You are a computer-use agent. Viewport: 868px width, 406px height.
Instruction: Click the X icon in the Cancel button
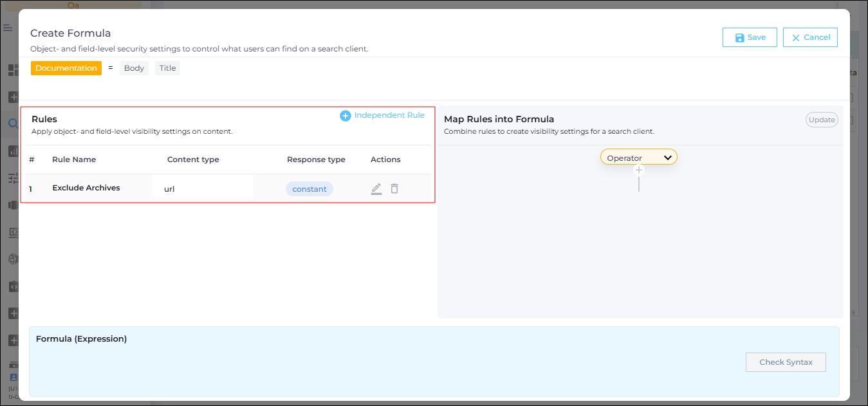coord(796,38)
